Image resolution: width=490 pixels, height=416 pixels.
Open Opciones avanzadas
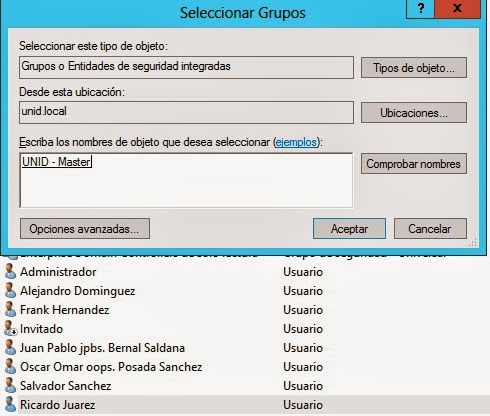tap(85, 229)
